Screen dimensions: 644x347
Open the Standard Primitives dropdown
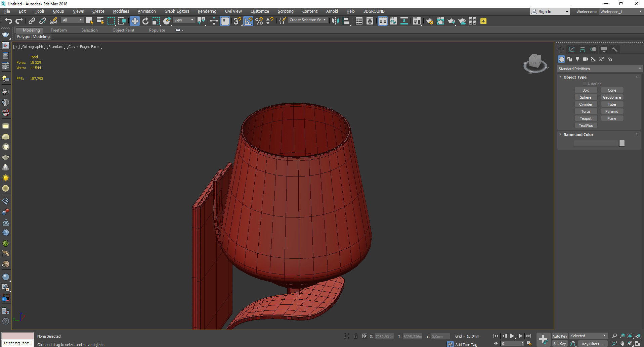point(600,69)
